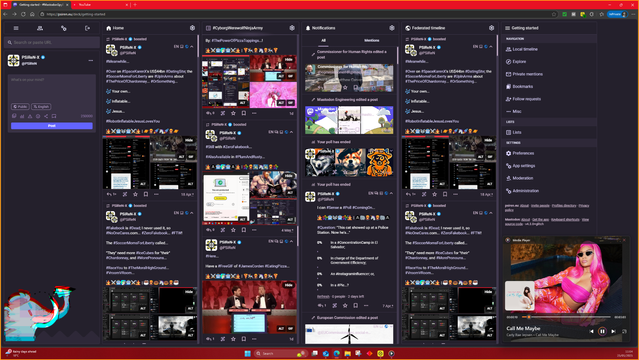Viewport: 639px width, 360px height.
Task: Open #CyborgWerewolfNinjaArmy column settings gear
Action: point(292,28)
